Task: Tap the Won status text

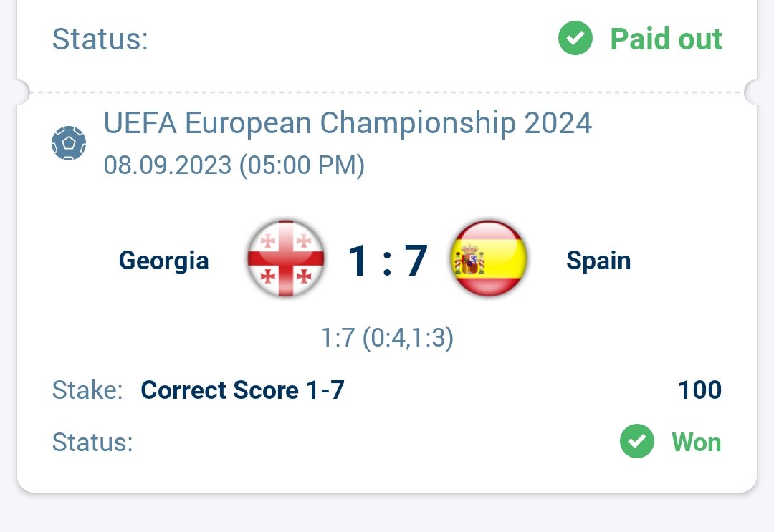Action: pos(697,442)
